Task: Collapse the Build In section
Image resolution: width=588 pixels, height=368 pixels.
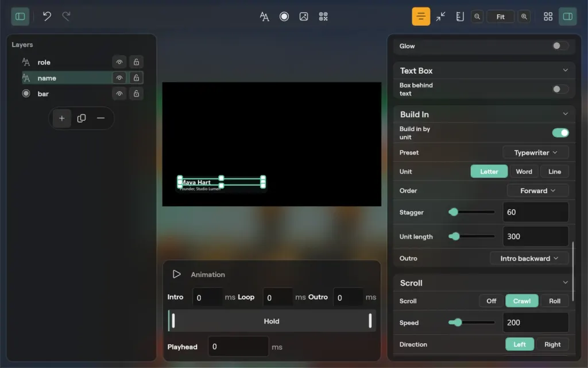Action: click(x=565, y=114)
